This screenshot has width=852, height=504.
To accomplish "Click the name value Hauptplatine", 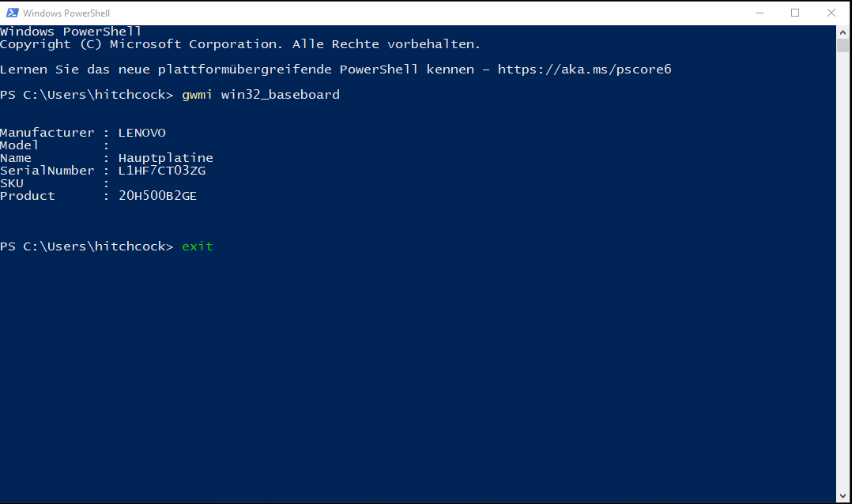I will 166,158.
